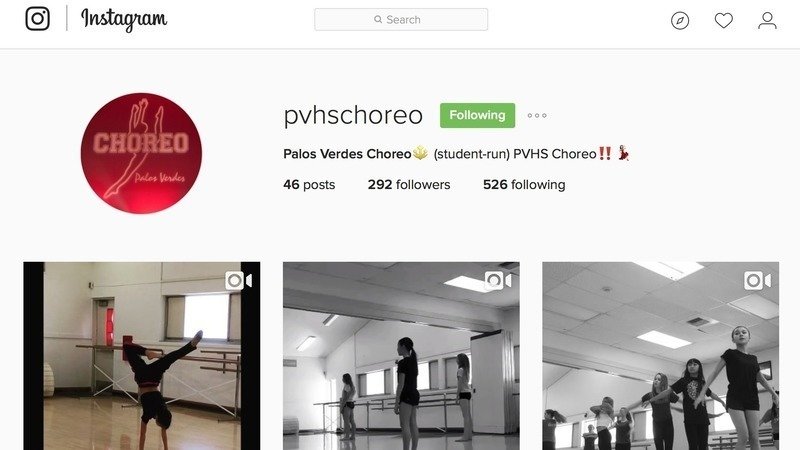Open the 292 followers list
Image resolution: width=800 pixels, height=450 pixels.
409,185
